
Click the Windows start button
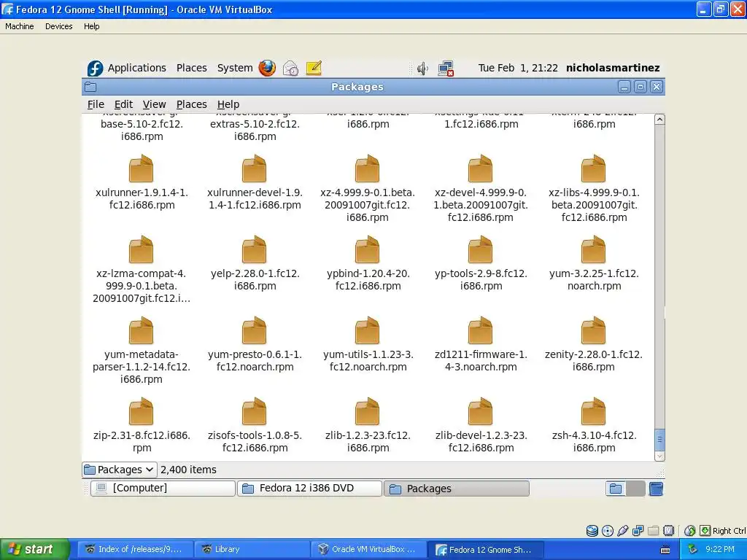(35, 550)
